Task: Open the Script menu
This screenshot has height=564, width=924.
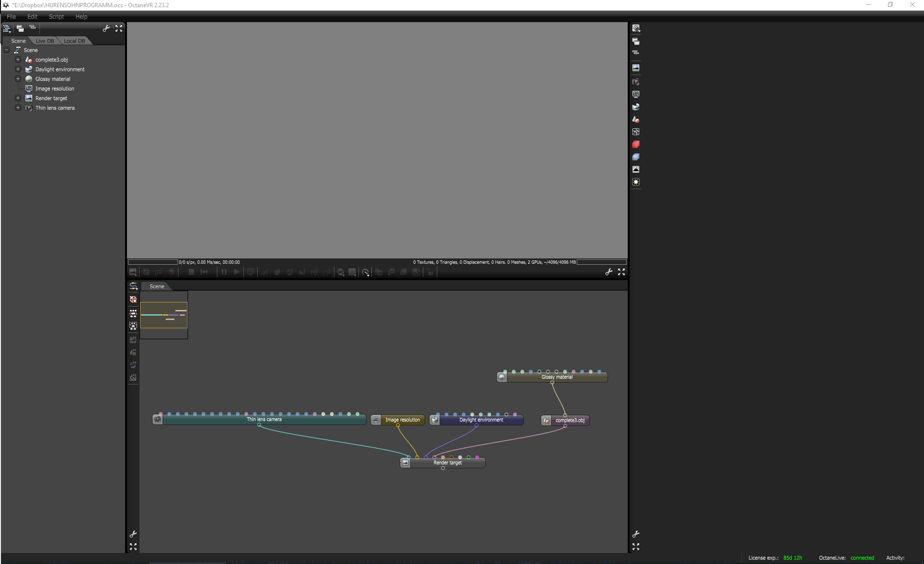Action: pos(56,16)
